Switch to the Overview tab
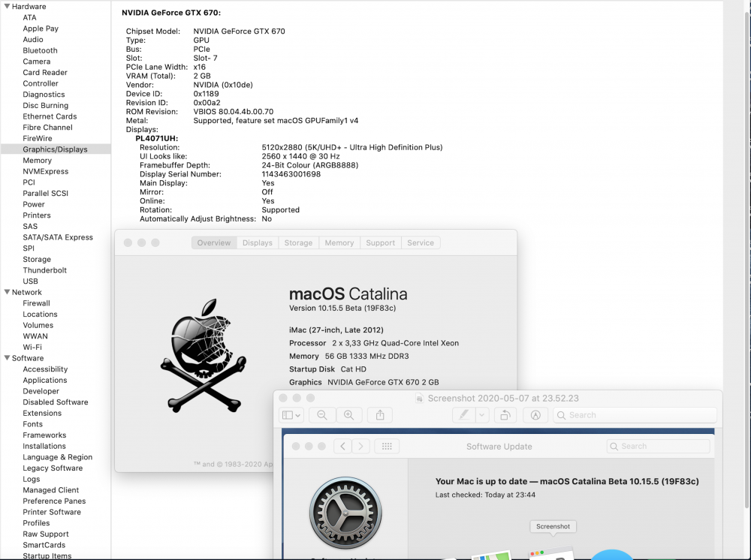The image size is (751, 560). click(213, 242)
